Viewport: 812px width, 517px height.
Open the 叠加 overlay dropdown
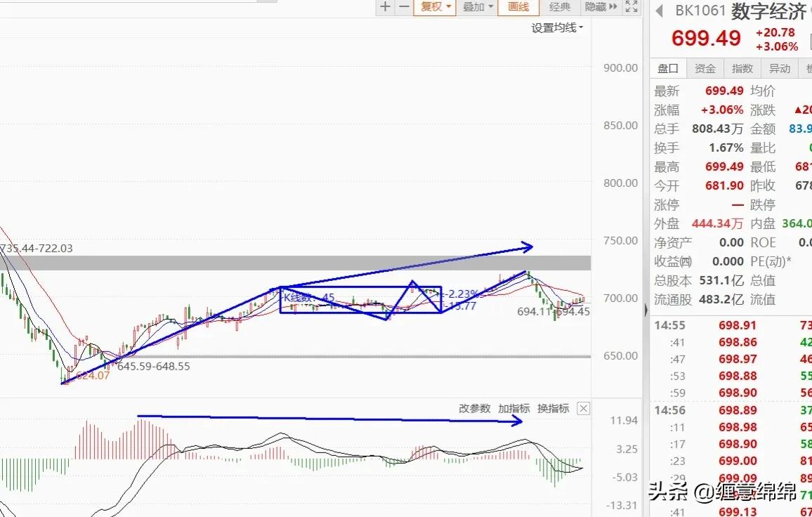point(477,7)
